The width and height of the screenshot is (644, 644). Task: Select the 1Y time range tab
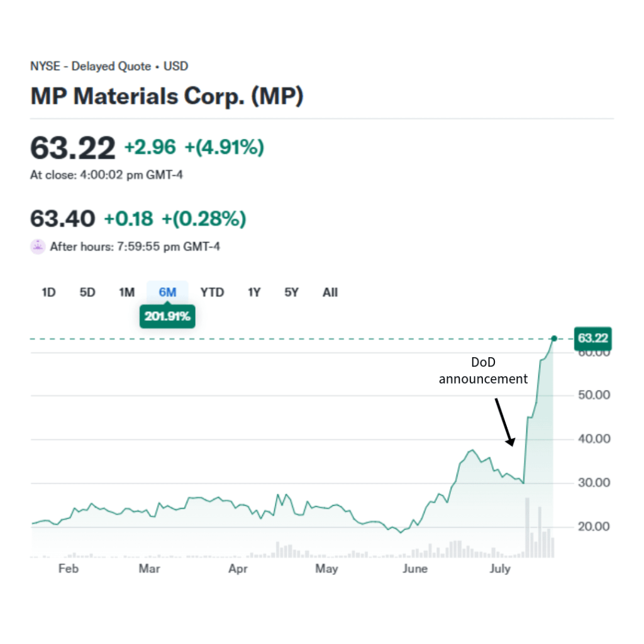point(254,292)
